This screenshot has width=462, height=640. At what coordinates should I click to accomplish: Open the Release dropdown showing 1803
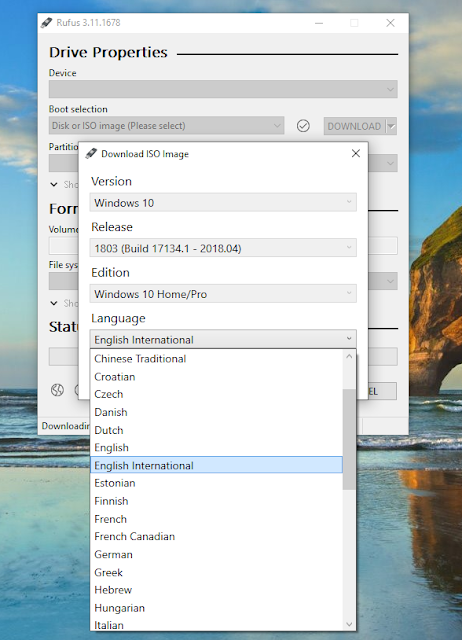coord(223,248)
